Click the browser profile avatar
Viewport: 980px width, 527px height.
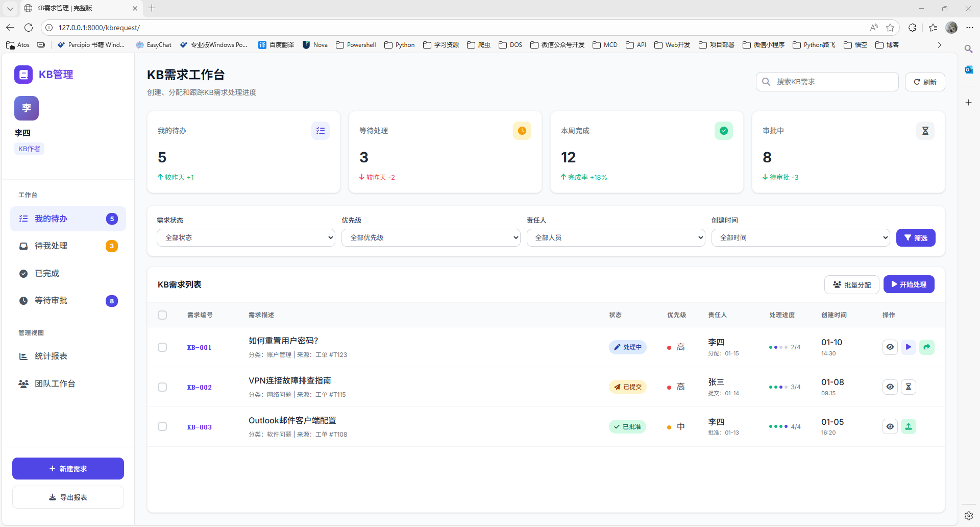[951, 28]
